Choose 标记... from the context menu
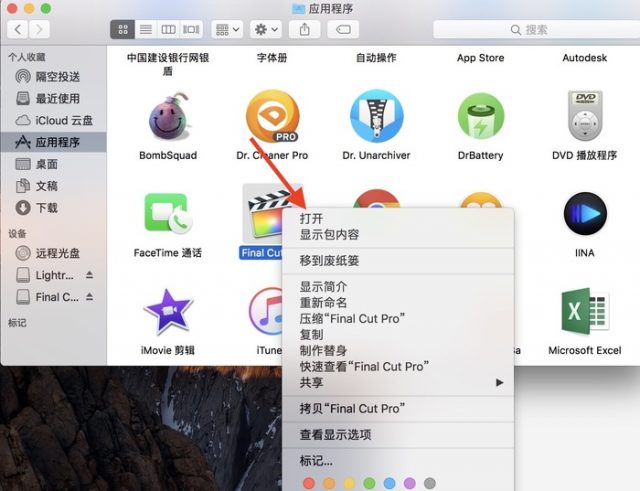 398,461
